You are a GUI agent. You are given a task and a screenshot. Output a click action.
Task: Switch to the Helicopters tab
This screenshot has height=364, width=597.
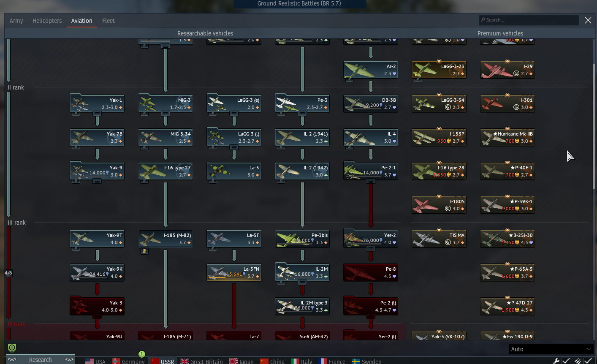pos(47,21)
